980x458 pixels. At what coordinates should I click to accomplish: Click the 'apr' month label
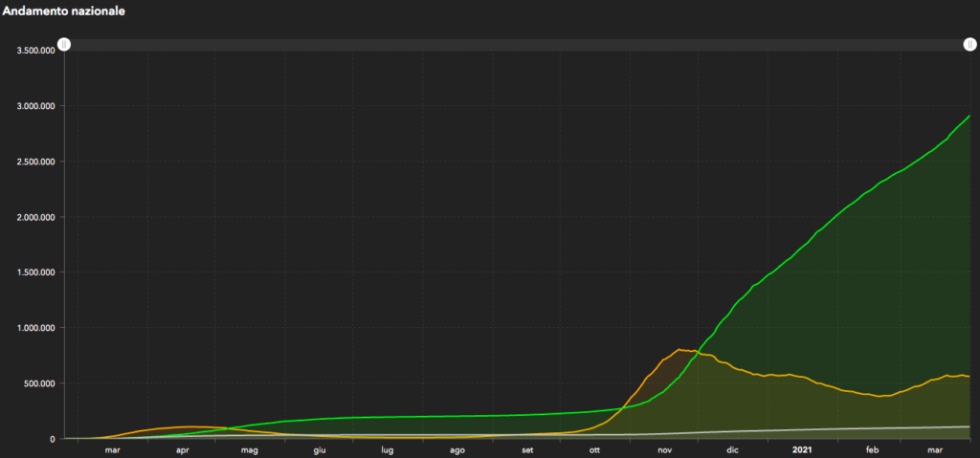click(182, 449)
